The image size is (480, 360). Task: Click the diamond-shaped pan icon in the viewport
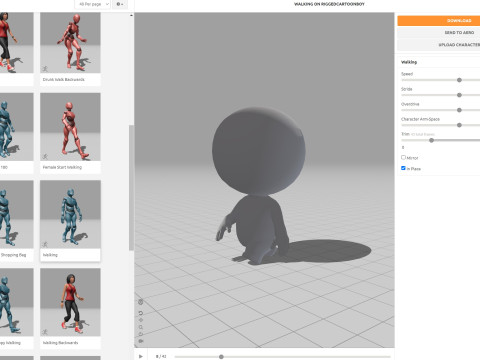(141, 320)
